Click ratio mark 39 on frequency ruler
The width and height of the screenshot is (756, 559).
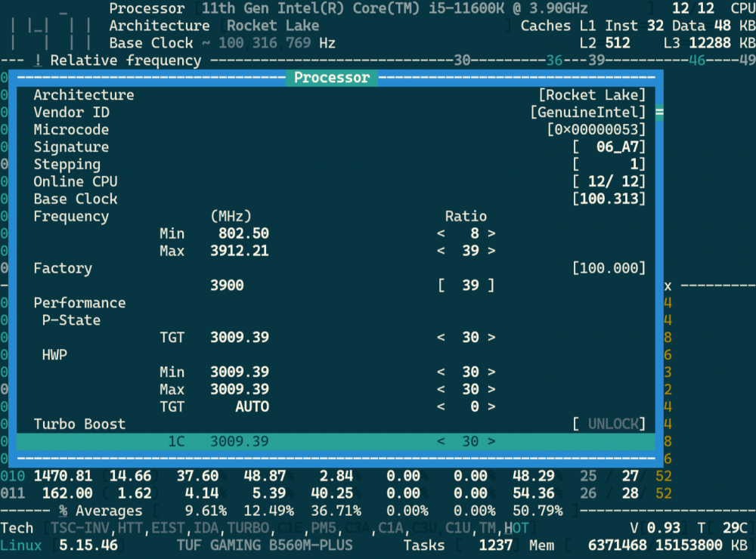coord(596,60)
